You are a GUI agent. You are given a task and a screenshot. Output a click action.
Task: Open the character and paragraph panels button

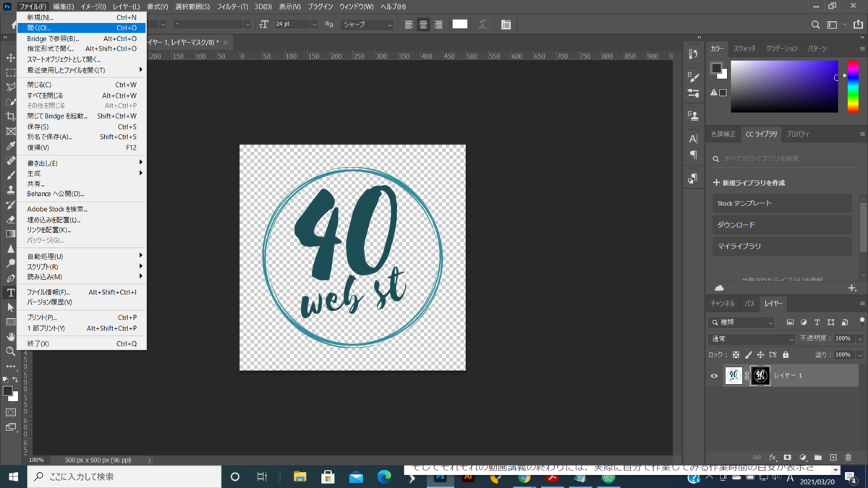coord(506,25)
